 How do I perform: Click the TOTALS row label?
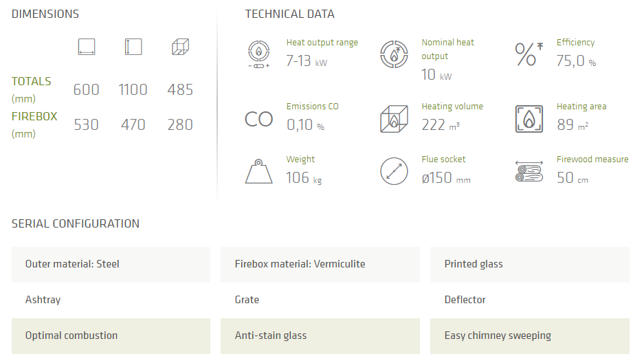coord(32,82)
